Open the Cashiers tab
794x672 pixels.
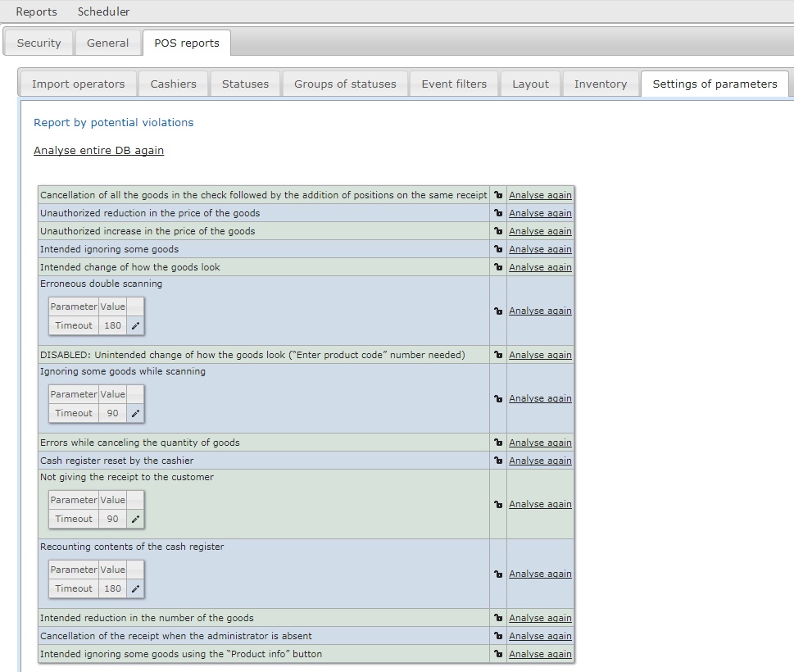coord(173,84)
